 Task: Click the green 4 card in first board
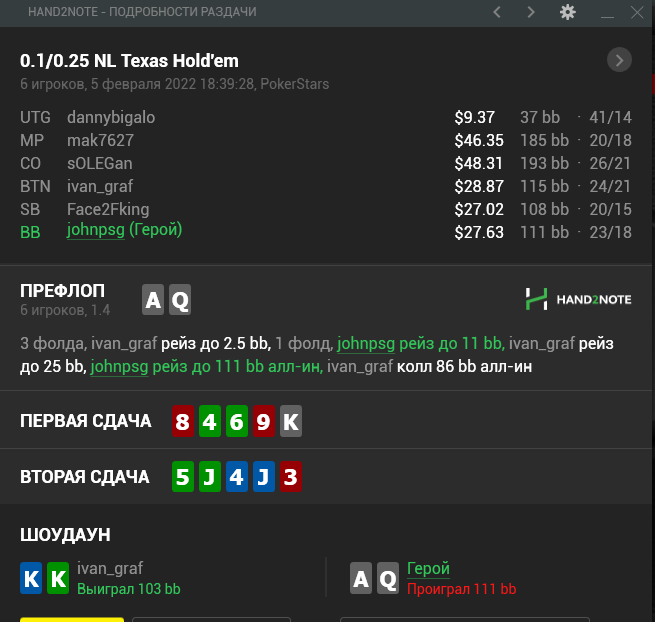[x=210, y=421]
